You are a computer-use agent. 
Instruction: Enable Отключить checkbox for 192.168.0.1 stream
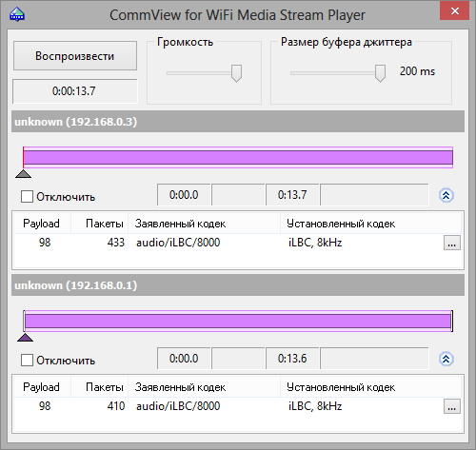click(x=27, y=361)
